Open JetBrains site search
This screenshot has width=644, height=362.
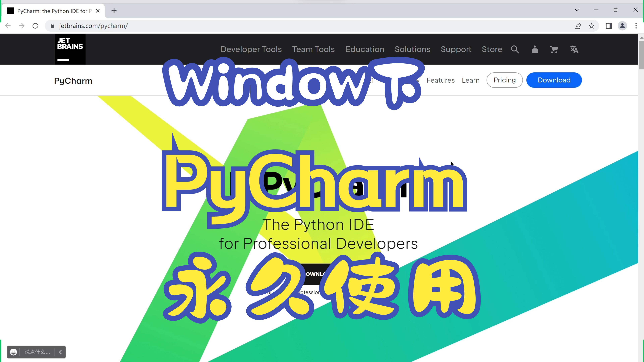[515, 49]
